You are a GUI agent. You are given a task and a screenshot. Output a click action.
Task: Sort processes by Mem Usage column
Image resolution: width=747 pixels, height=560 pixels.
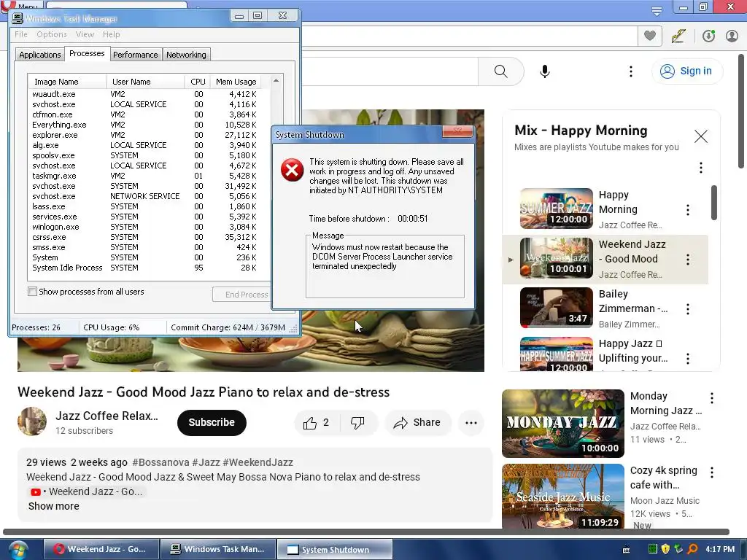pyautogui.click(x=236, y=82)
